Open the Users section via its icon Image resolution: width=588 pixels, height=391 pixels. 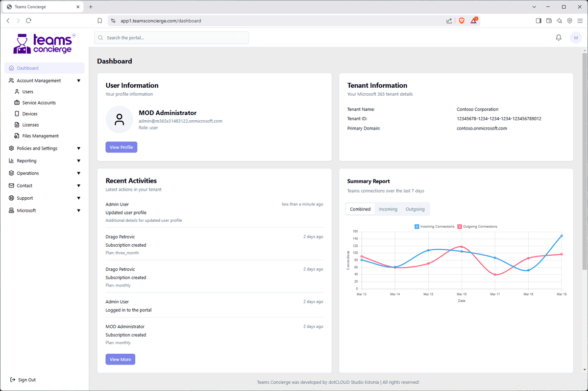[17, 91]
